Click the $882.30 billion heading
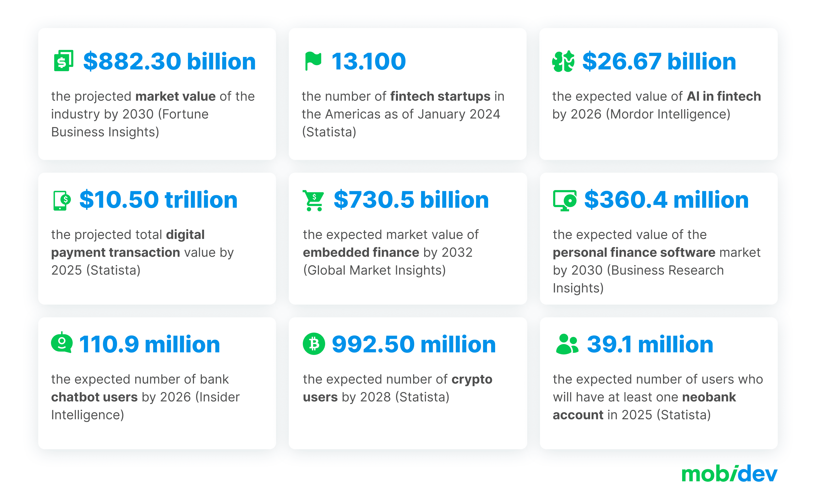The width and height of the screenshot is (816, 504). point(169,61)
